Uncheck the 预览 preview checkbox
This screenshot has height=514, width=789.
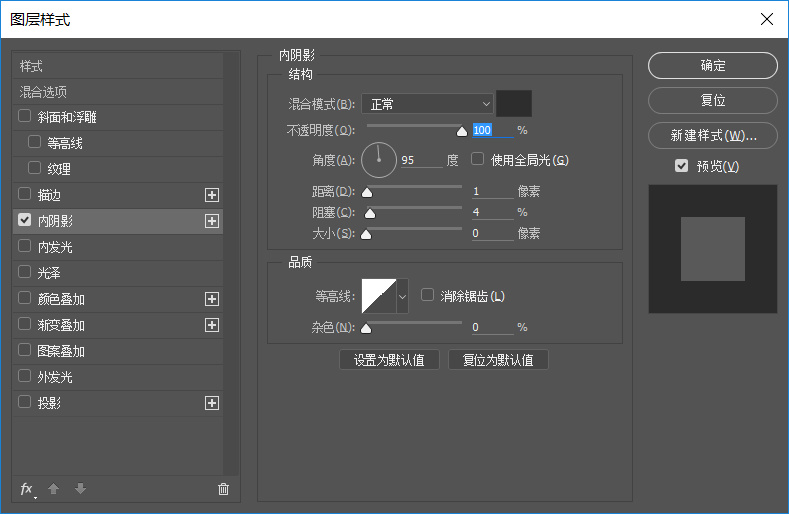(x=682, y=166)
